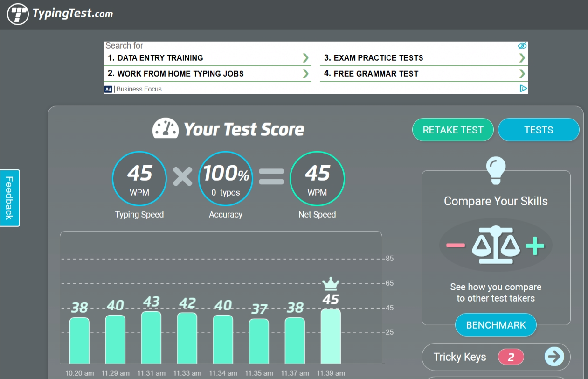Open Work From Home Typing Jobs ad link

pos(175,74)
